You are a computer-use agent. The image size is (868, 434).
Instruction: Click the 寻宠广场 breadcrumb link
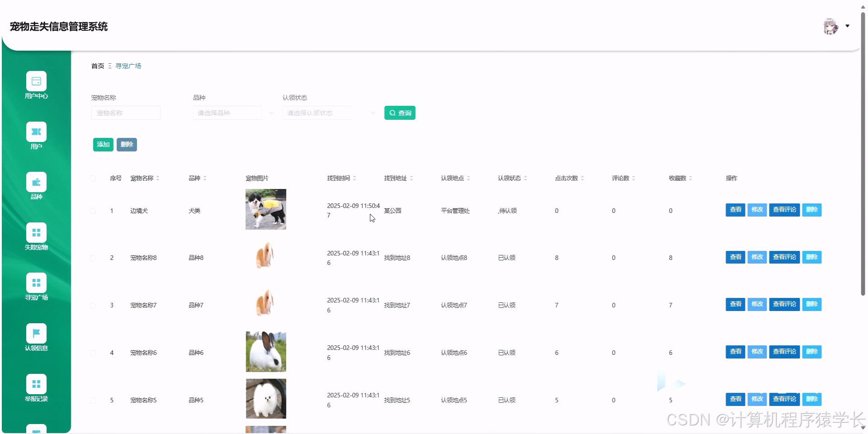click(x=128, y=66)
